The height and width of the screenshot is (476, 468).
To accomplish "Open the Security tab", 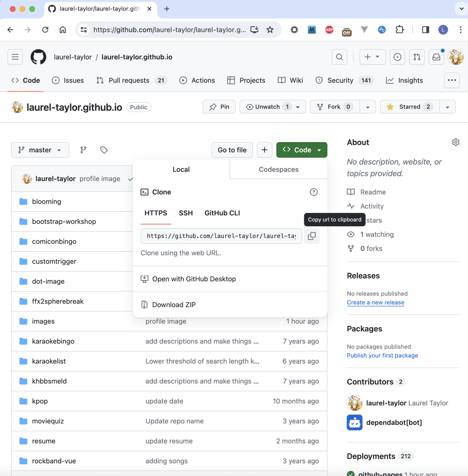I will pyautogui.click(x=345, y=80).
